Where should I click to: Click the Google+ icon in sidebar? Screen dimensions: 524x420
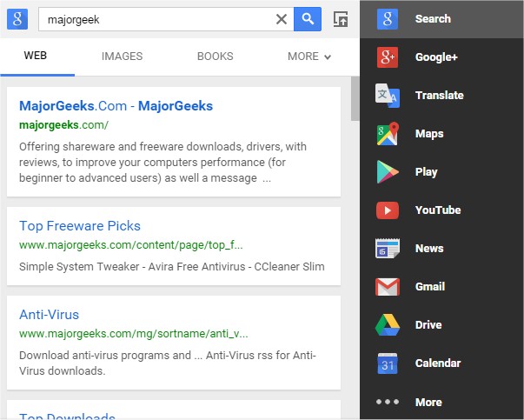[x=388, y=57]
